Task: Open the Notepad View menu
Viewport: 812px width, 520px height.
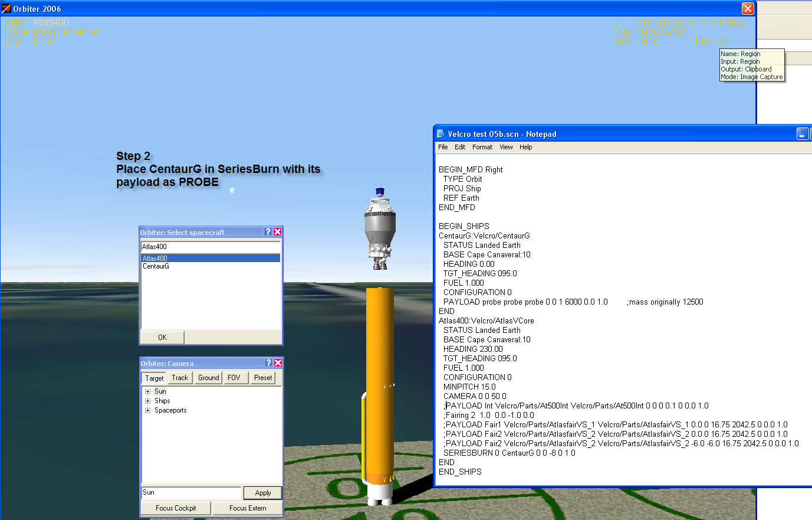Action: (x=506, y=147)
